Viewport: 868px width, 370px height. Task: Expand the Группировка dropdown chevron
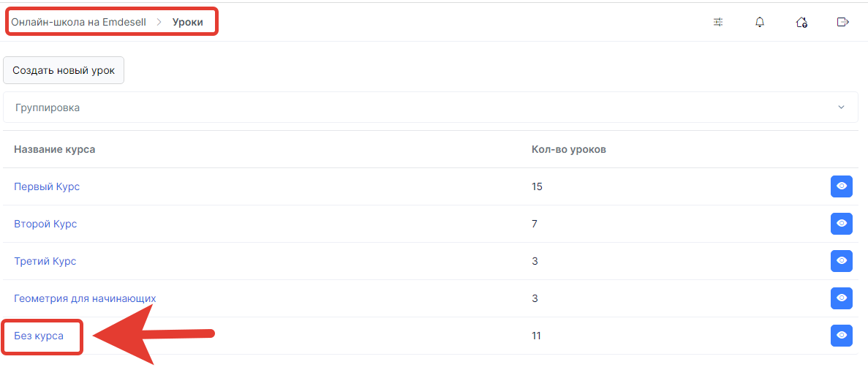pyautogui.click(x=842, y=107)
